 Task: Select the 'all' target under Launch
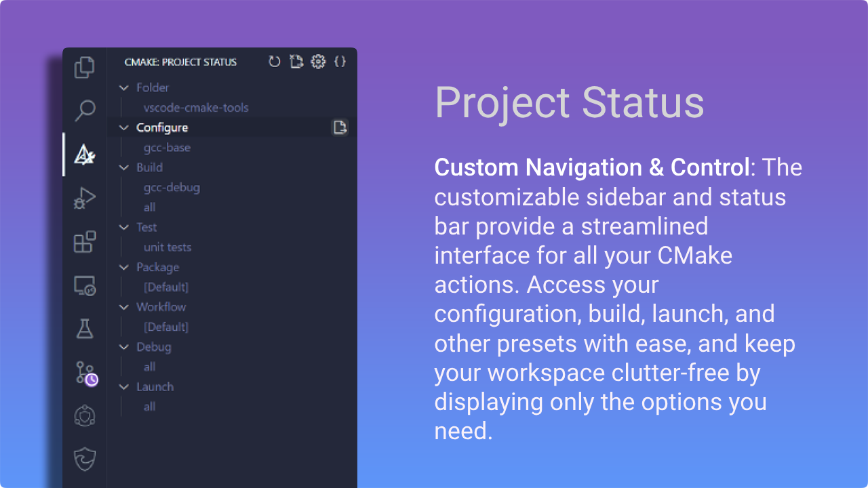[149, 407]
